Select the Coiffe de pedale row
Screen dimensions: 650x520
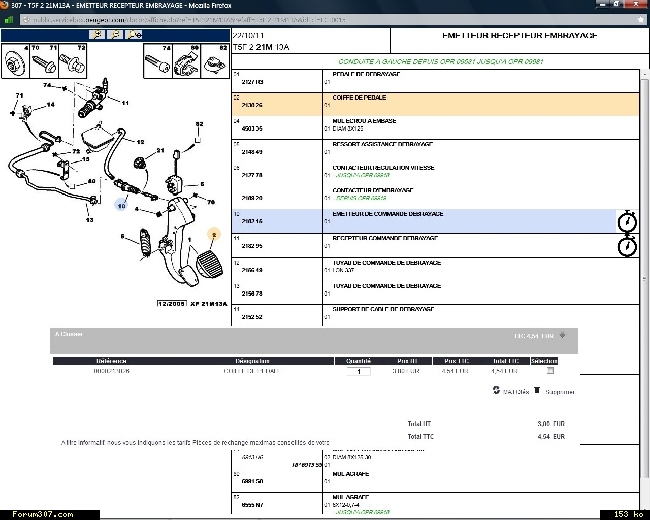click(430, 101)
